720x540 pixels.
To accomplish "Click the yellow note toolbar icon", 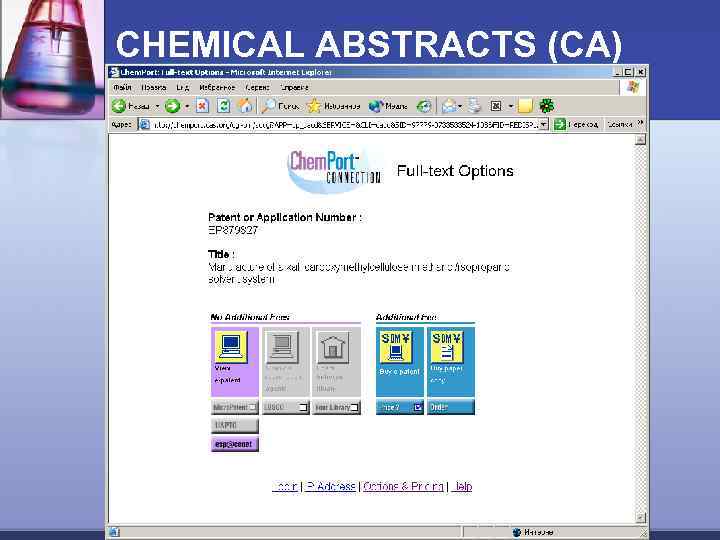I will point(525,106).
